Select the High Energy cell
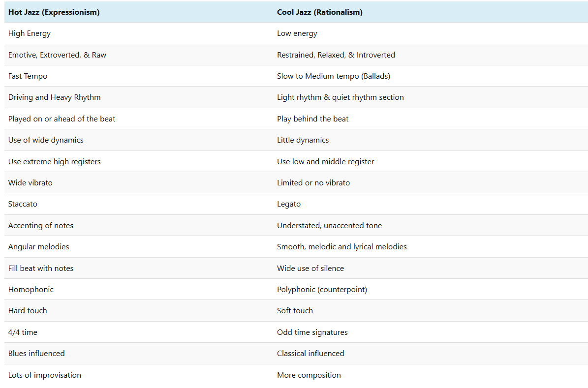588x388 pixels. tap(30, 33)
